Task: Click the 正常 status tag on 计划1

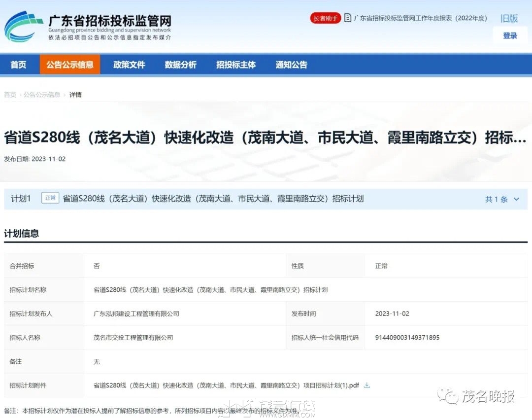Action: (50, 198)
